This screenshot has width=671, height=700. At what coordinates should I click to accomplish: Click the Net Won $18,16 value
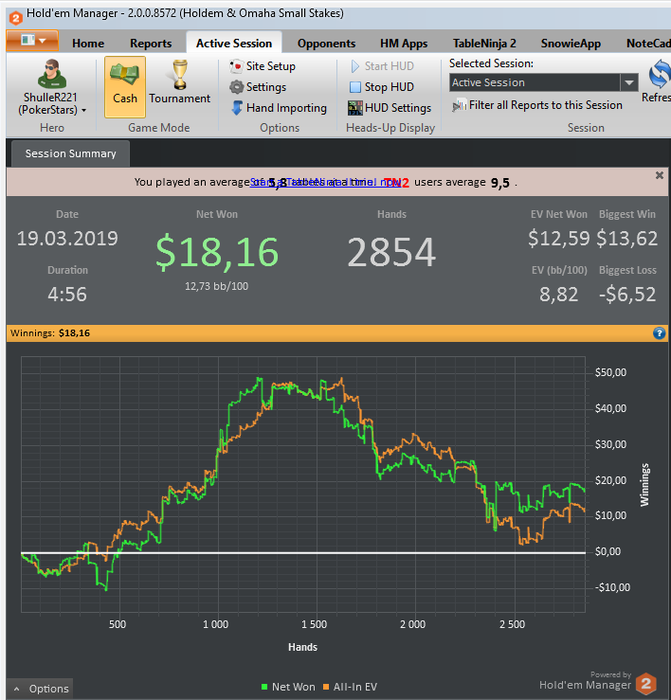coord(217,252)
